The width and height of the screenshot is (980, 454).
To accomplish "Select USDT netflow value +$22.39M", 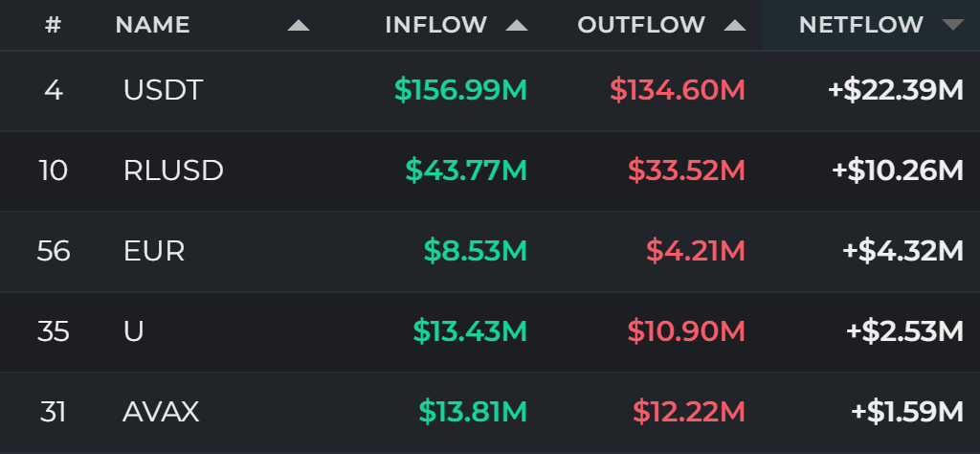I will [x=896, y=91].
